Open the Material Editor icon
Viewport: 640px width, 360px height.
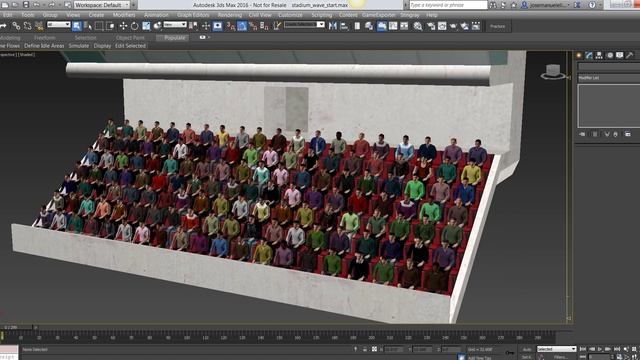(418, 26)
